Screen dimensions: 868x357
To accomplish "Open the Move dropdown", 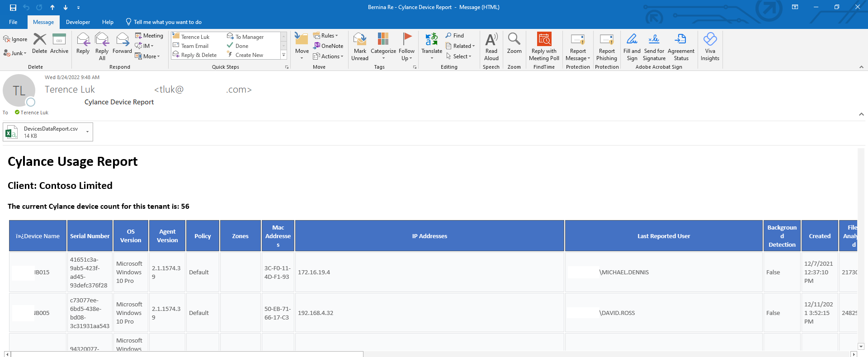I will tap(302, 47).
